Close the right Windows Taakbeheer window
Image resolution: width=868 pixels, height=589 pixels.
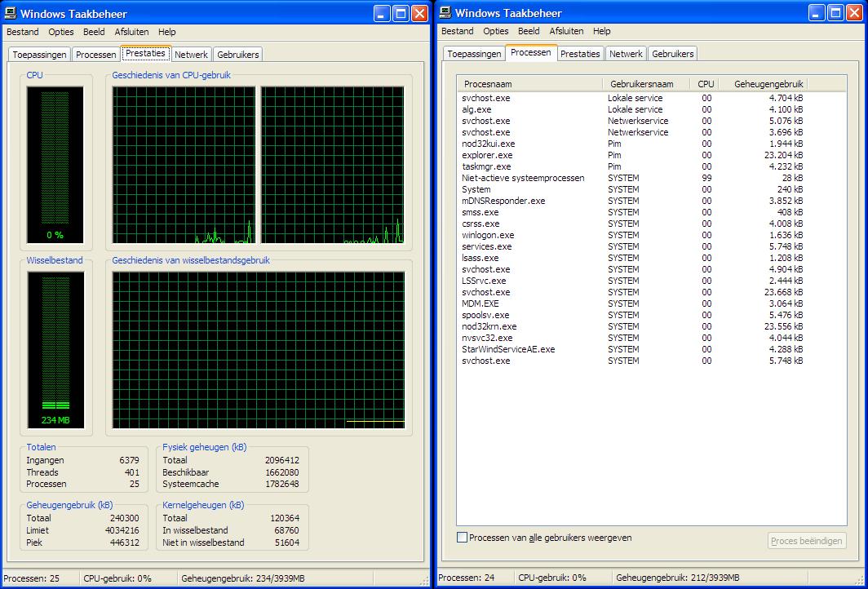(854, 13)
